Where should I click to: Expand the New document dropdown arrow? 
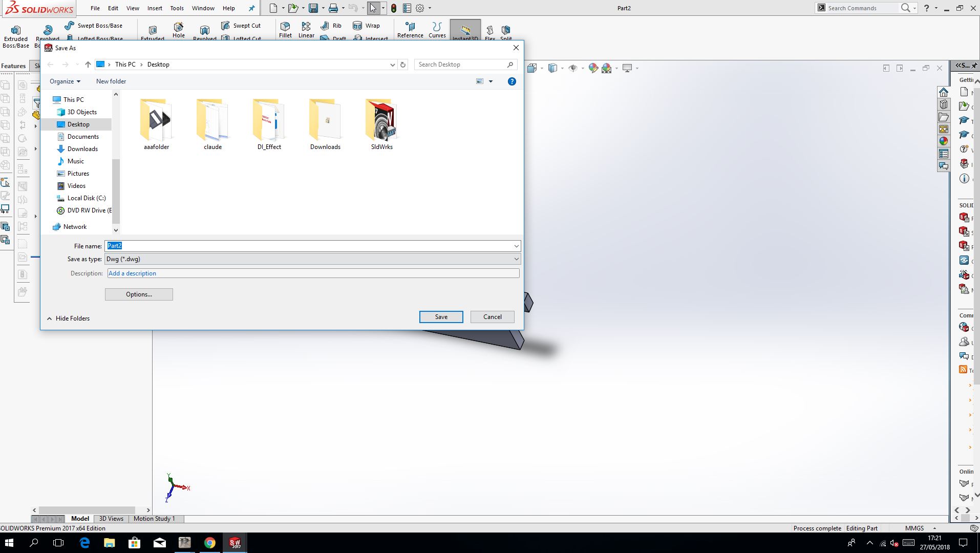click(283, 8)
